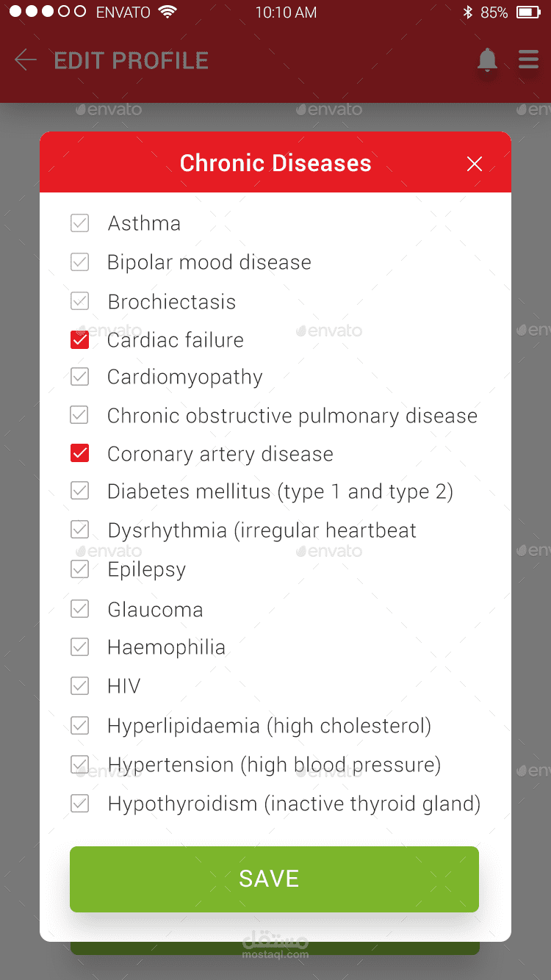Screen dimensions: 551x980
Task: Tap the Chronic Diseases title
Action: (275, 163)
